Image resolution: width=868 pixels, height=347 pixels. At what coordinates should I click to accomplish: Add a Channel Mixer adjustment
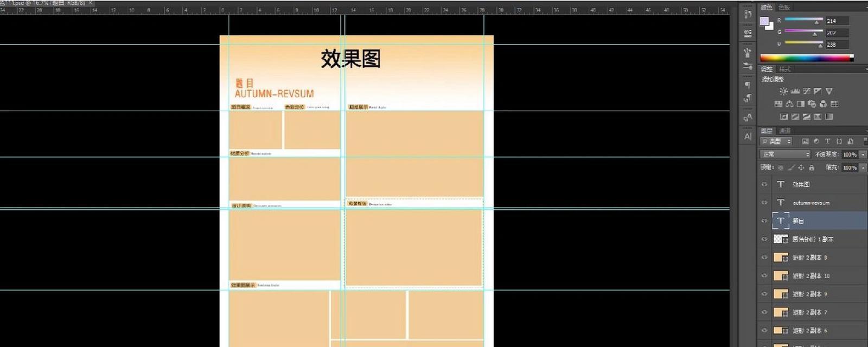click(x=823, y=104)
